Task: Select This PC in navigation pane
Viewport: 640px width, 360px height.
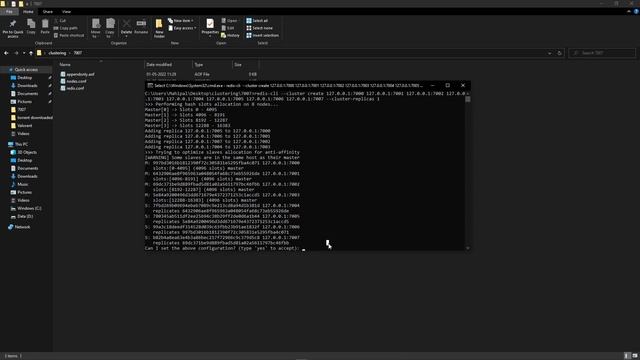Action: tap(21, 144)
